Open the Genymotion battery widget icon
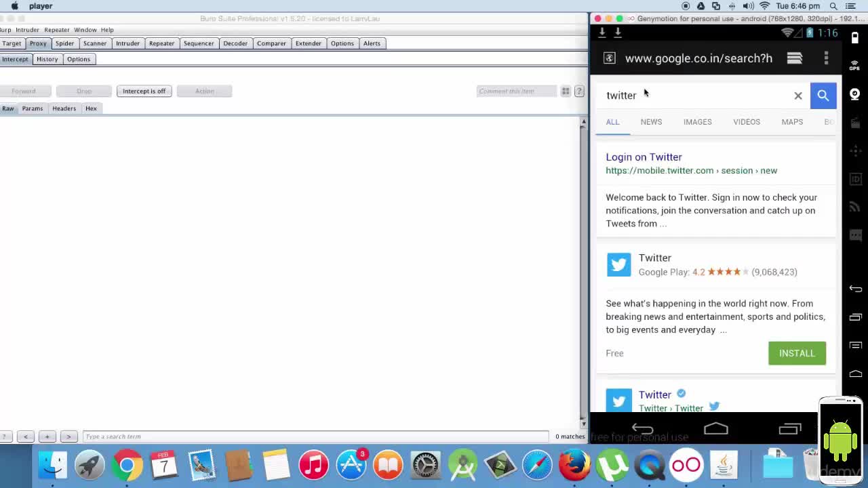Screen dimensions: 868x488 point(855,38)
